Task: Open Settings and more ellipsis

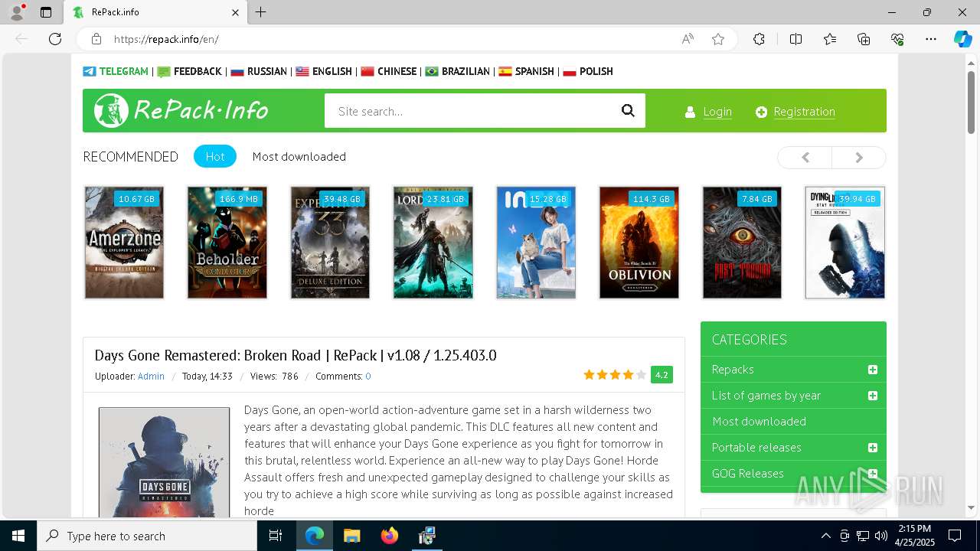Action: coord(931,39)
